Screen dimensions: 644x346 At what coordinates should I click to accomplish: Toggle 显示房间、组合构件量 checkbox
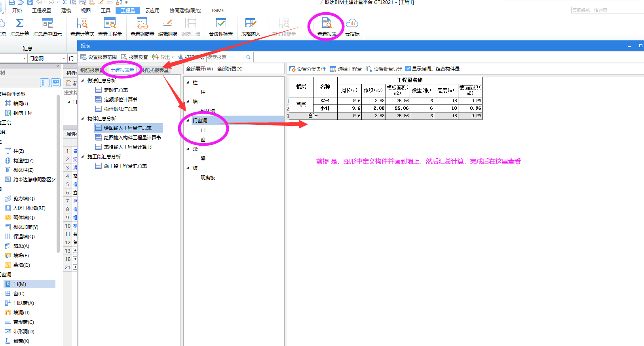point(408,69)
